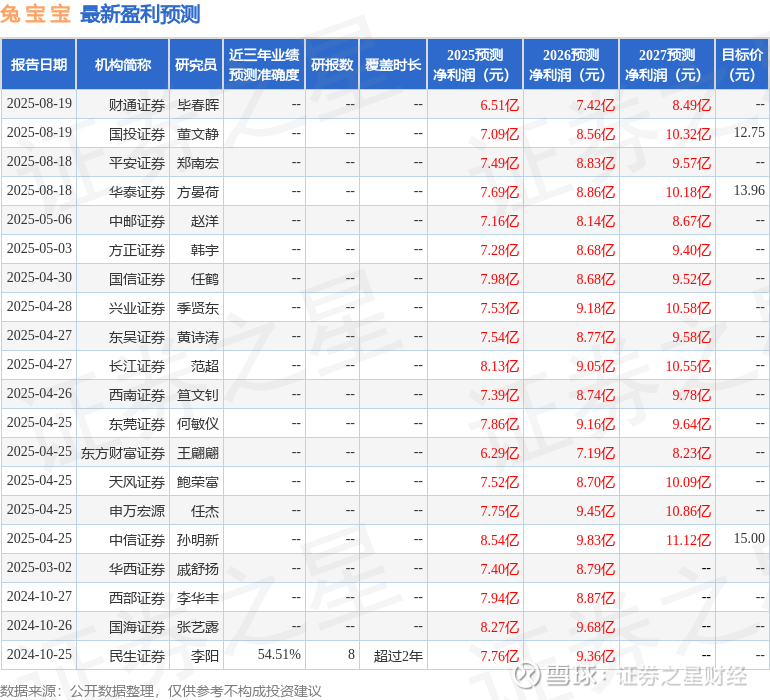Click the 54.51% accuracy value
The image size is (770, 700).
279,654
